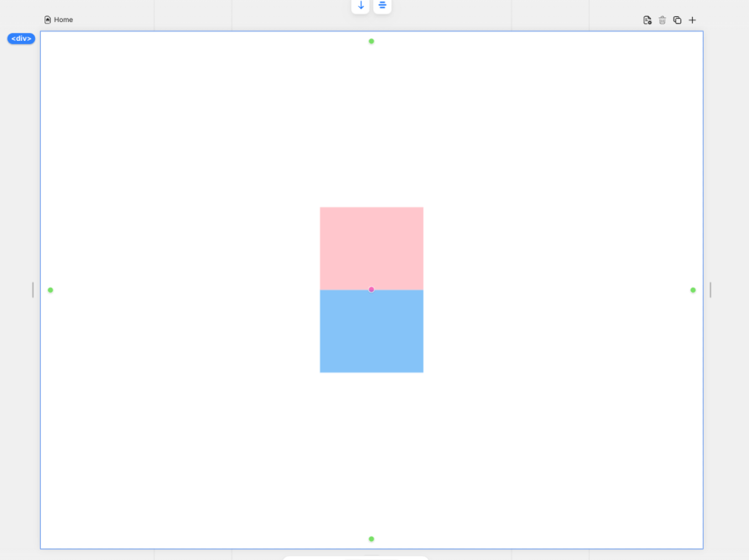Click the downward arrow direction button
The width and height of the screenshot is (749, 560).
[361, 6]
